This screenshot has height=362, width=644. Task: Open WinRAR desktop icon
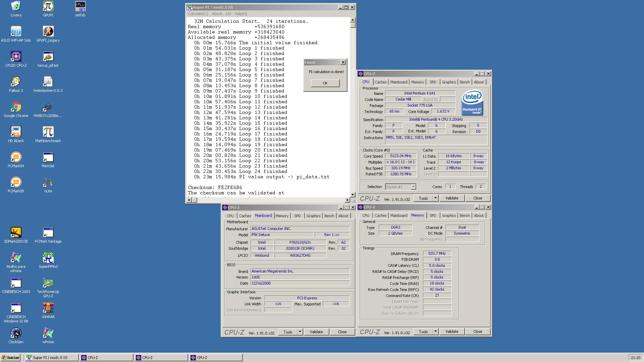48,311
